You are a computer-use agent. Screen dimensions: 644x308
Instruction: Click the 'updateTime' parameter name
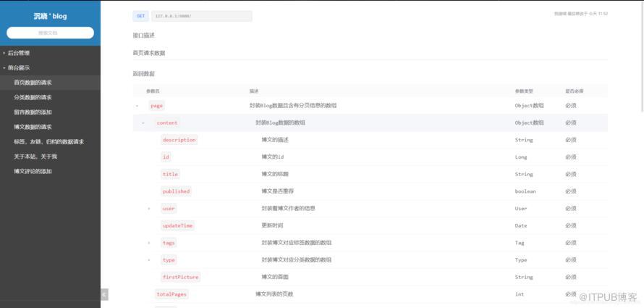coord(177,226)
